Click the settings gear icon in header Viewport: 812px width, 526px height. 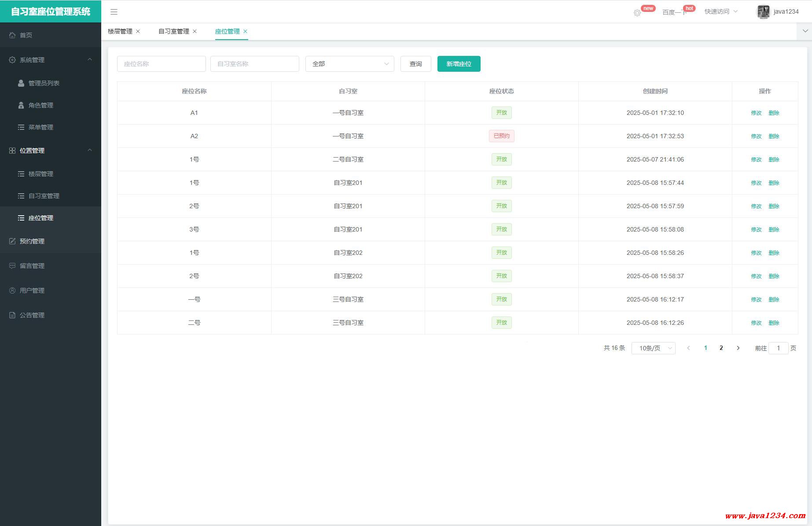(637, 13)
